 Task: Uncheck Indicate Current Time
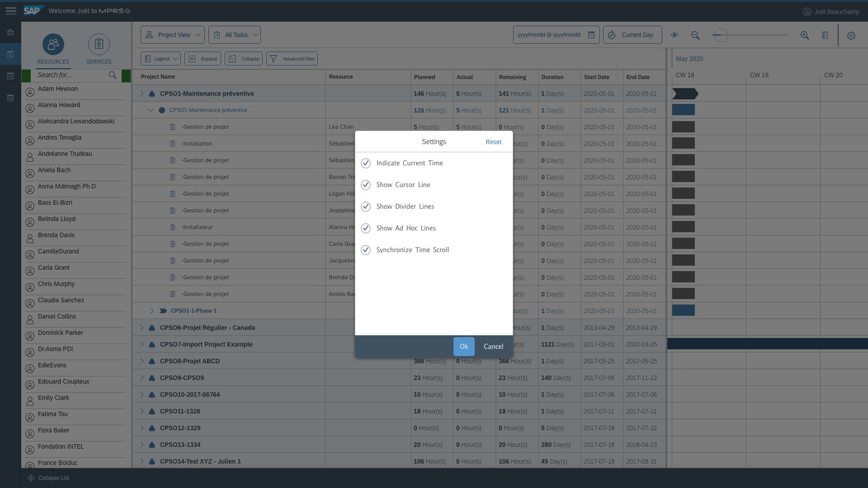point(366,163)
